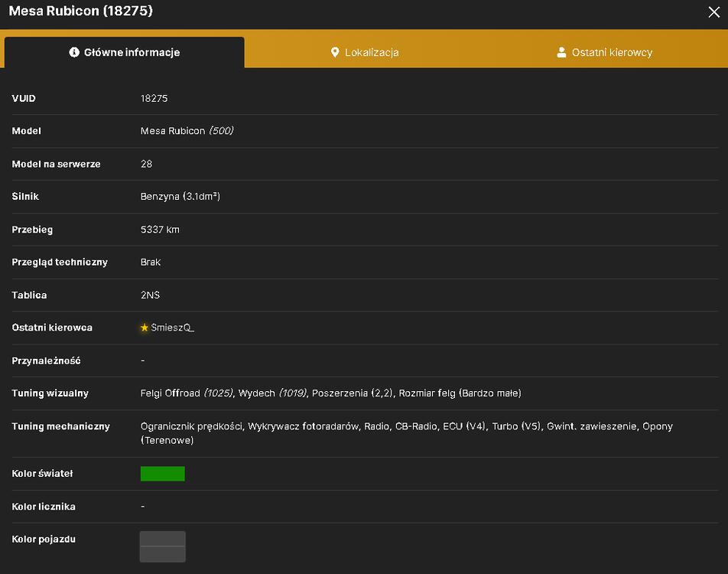
Task: Close the Mesa Rubicon vehicle dialog
Action: point(713,12)
